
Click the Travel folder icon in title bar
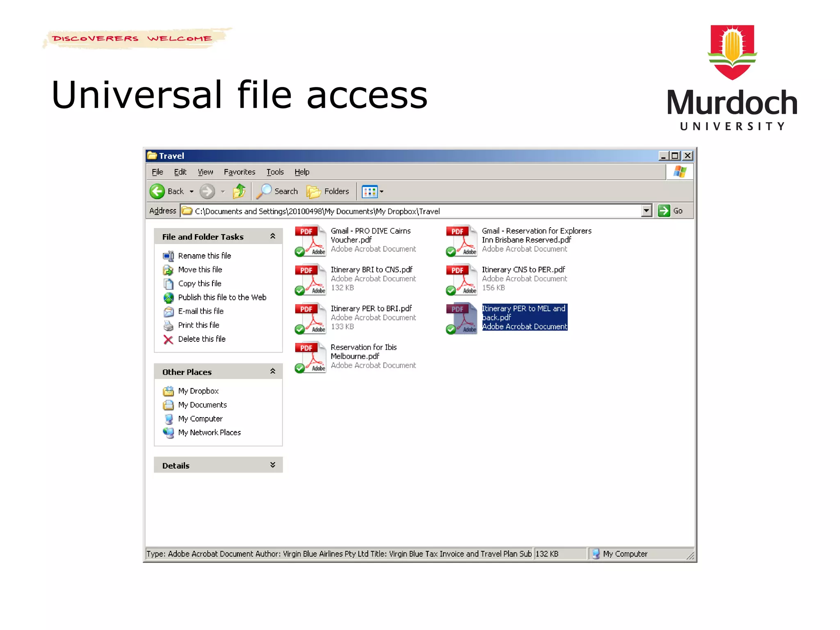tap(152, 155)
